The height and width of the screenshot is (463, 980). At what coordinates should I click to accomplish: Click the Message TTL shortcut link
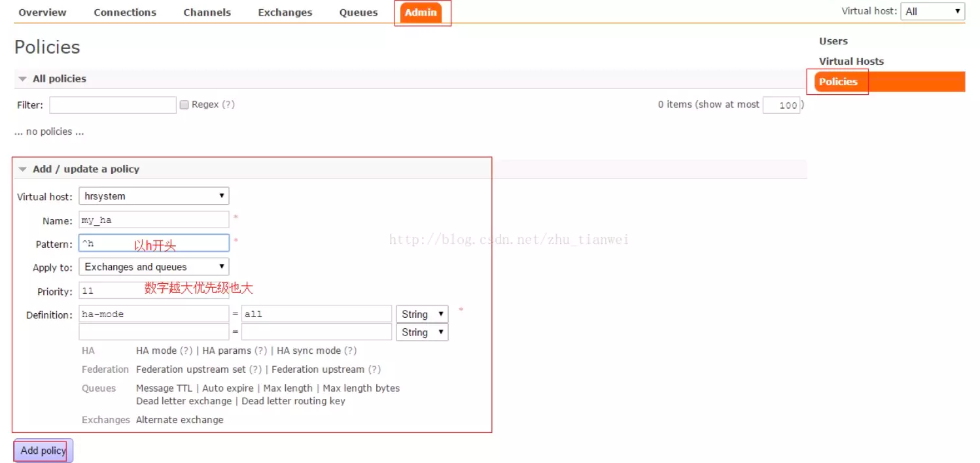[x=164, y=388]
